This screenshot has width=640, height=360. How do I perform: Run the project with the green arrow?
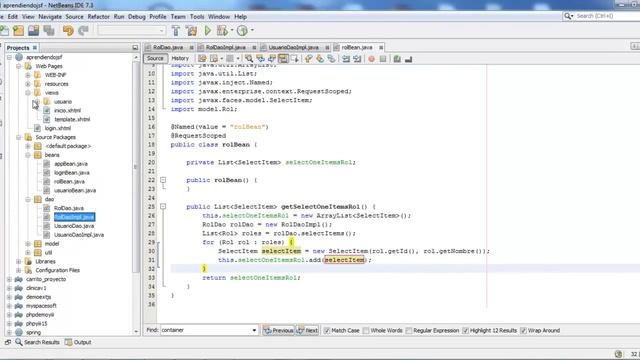click(x=208, y=31)
